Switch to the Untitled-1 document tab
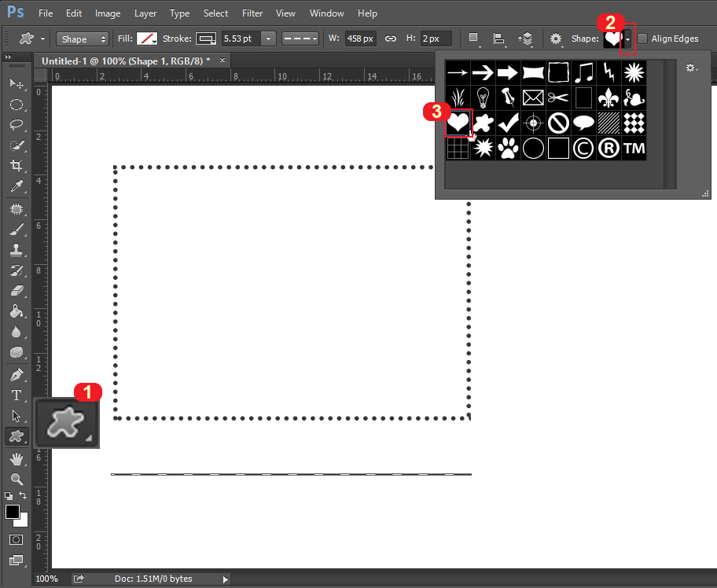The height and width of the screenshot is (588, 717). 126,61
